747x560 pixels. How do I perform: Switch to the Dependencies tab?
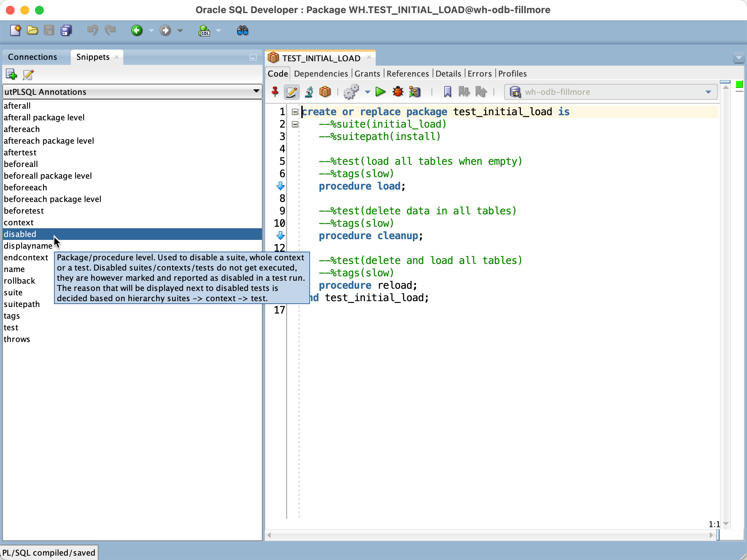(321, 74)
